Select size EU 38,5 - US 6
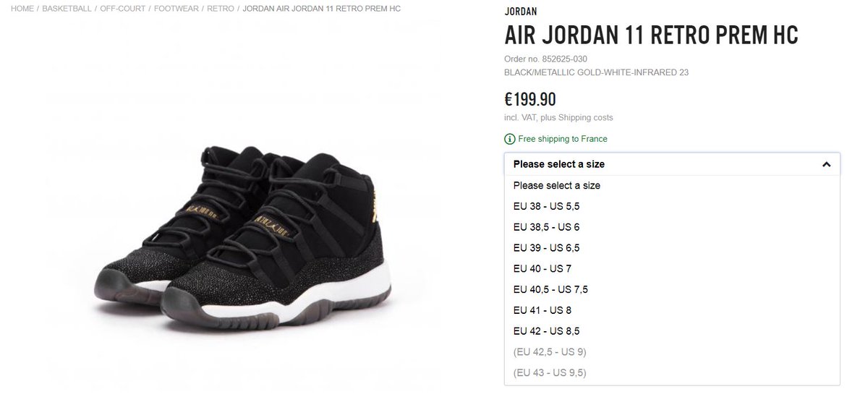The height and width of the screenshot is (397, 868). (x=672, y=227)
